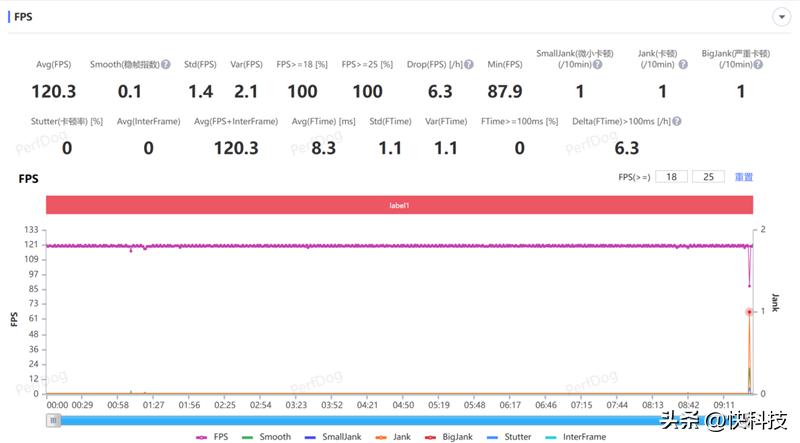This screenshot has width=800, height=443.
Task: Click the Var(FPS) value 2.1
Action: tap(246, 91)
